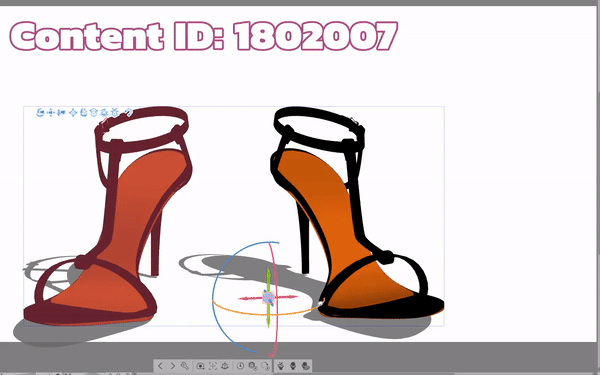Go to previous 3D object arrow
This screenshot has height=375, width=600.
click(x=160, y=366)
